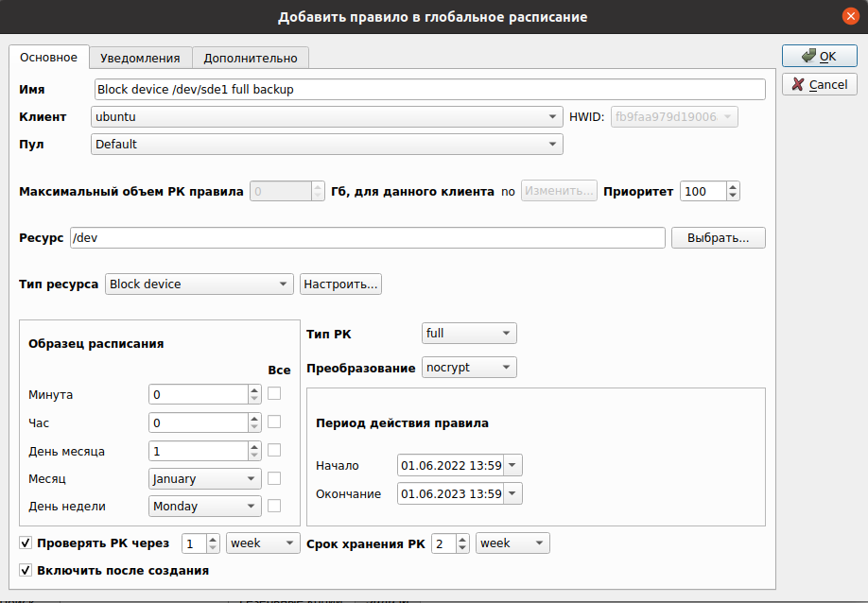The width and height of the screenshot is (868, 603).
Task: Decrease Срок хранения РК value
Action: [x=462, y=547]
